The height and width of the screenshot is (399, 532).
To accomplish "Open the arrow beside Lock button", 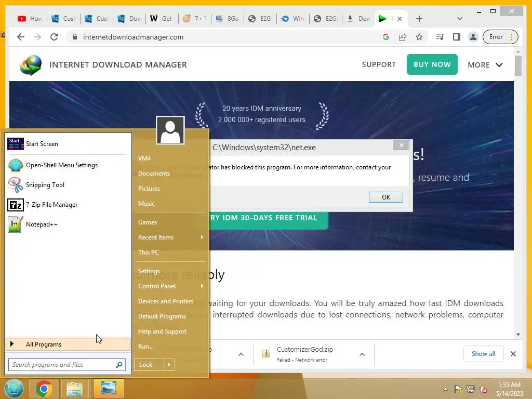I will 169,365.
